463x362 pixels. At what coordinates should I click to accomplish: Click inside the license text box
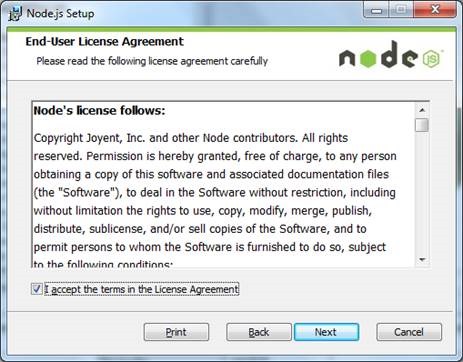pos(223,184)
